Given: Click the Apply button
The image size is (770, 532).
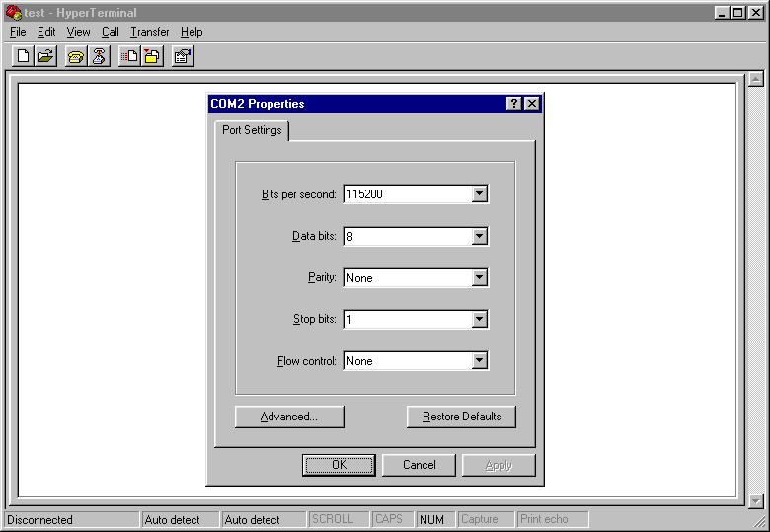Looking at the screenshot, I should click(x=499, y=465).
